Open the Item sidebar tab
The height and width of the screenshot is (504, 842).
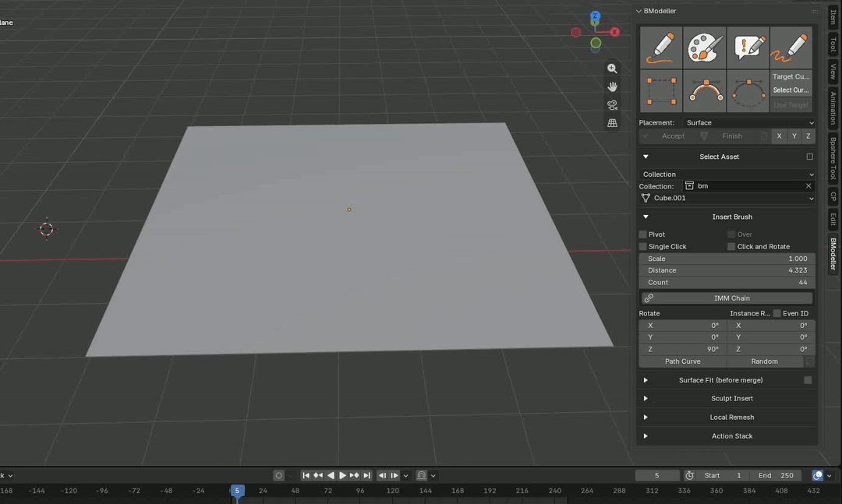click(x=833, y=16)
